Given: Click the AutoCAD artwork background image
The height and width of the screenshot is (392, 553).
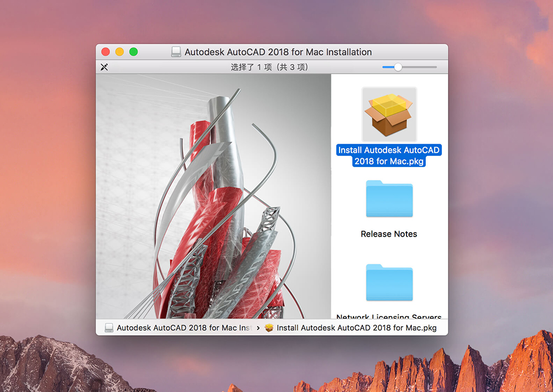Looking at the screenshot, I should click(x=213, y=196).
